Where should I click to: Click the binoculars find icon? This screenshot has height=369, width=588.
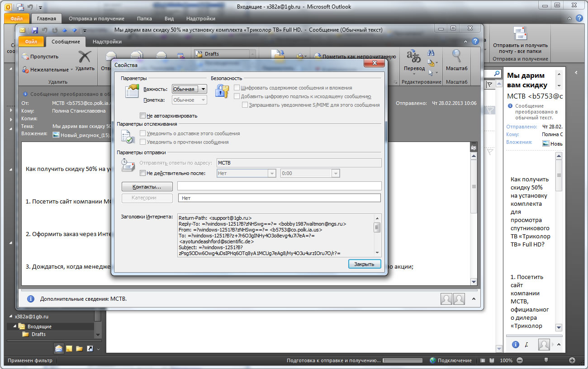pos(431,53)
